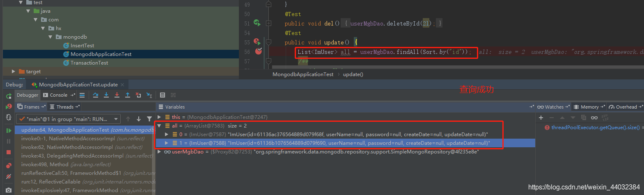The height and width of the screenshot is (195, 644).
Task: Duplicate the selected watch
Action: pyautogui.click(x=584, y=118)
